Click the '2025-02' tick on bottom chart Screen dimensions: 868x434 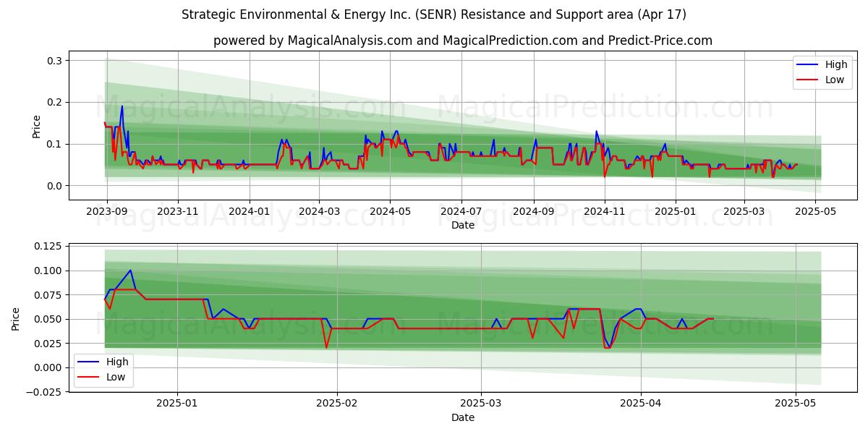pyautogui.click(x=338, y=403)
